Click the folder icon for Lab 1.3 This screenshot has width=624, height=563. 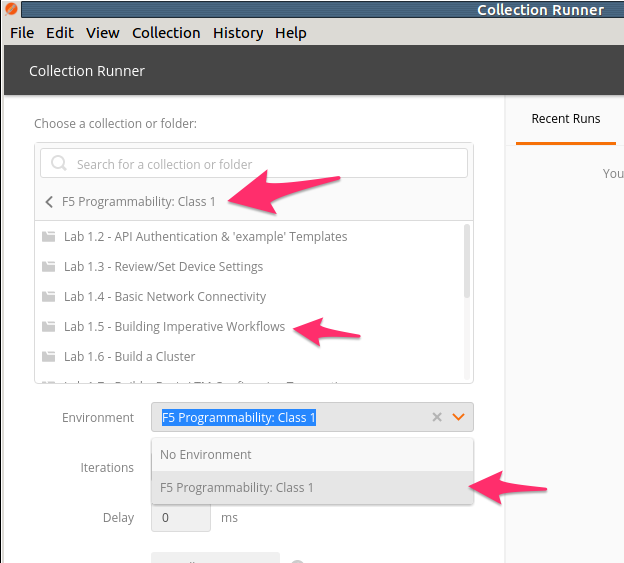pyautogui.click(x=49, y=267)
